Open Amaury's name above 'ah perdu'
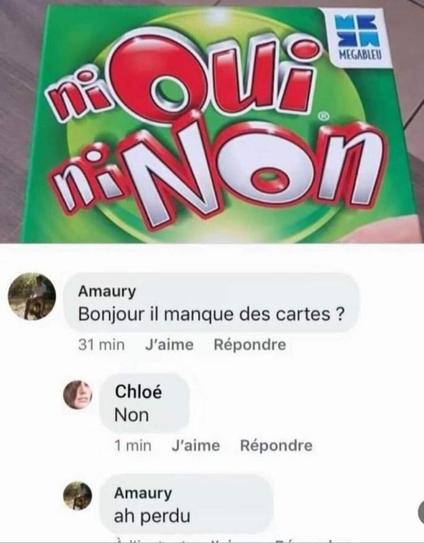Image resolution: width=424 pixels, height=543 pixels. pyautogui.click(x=143, y=493)
